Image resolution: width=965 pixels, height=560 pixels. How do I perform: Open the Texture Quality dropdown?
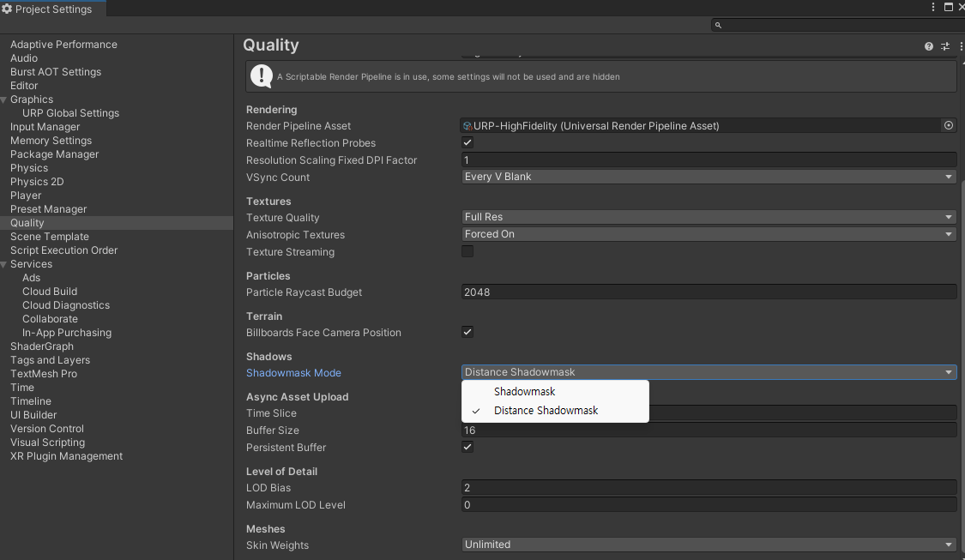click(x=709, y=217)
